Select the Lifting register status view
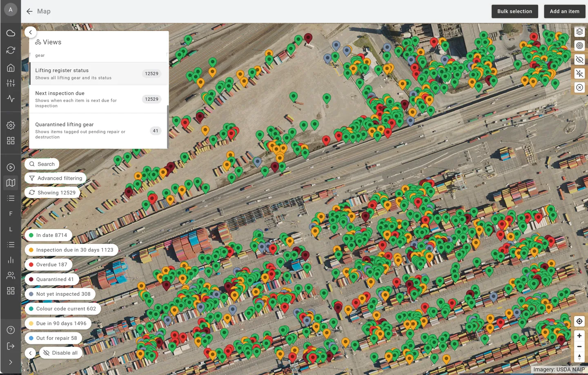Screen dimensions: 588x375 (x=98, y=74)
